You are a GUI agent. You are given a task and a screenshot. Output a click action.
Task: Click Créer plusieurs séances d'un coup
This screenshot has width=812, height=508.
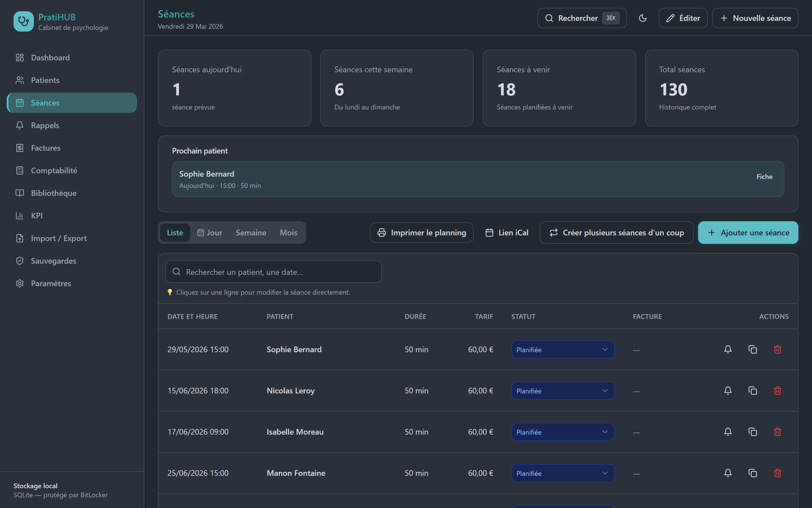point(616,233)
